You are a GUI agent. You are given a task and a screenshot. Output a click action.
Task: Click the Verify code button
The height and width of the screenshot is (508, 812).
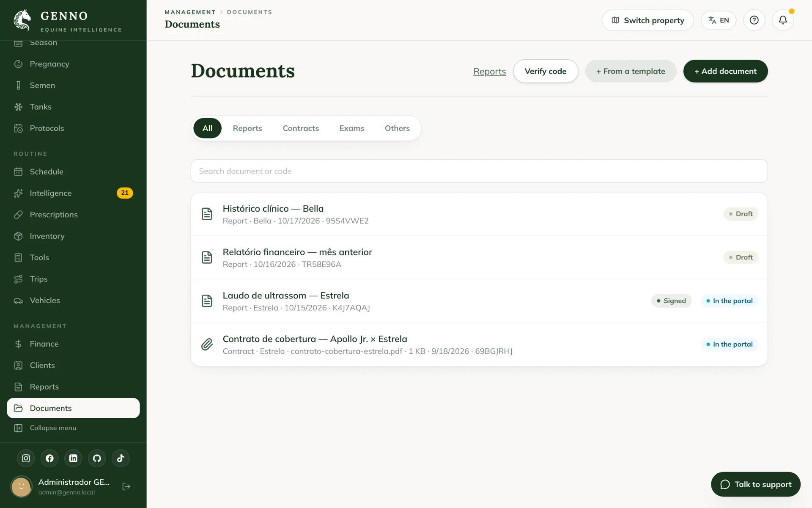[546, 71]
